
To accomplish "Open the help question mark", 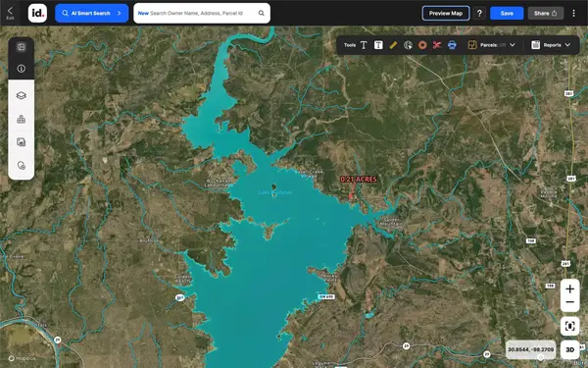I will click(479, 13).
